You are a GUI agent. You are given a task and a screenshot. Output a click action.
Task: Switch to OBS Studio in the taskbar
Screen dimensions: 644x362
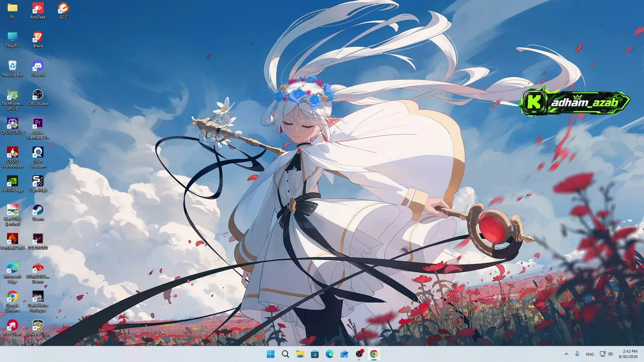359,354
